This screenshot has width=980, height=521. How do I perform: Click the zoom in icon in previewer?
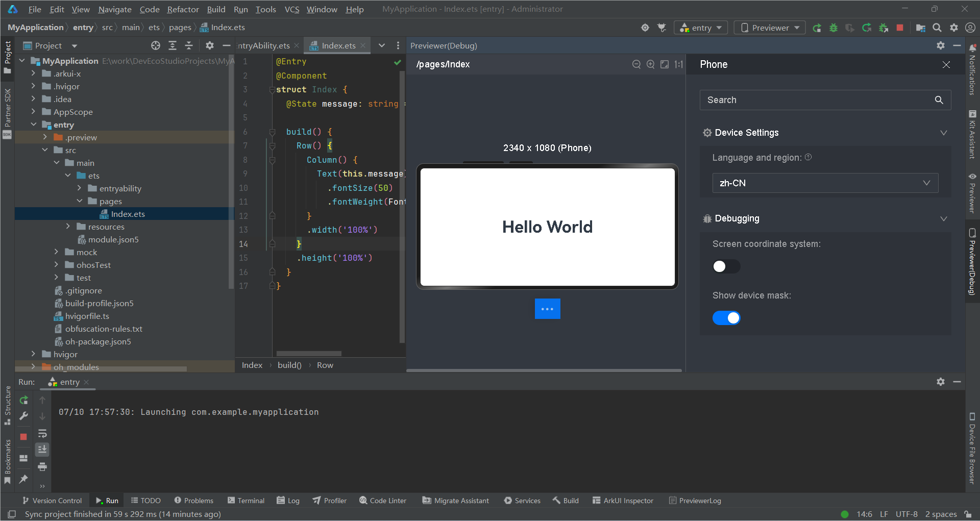(650, 64)
